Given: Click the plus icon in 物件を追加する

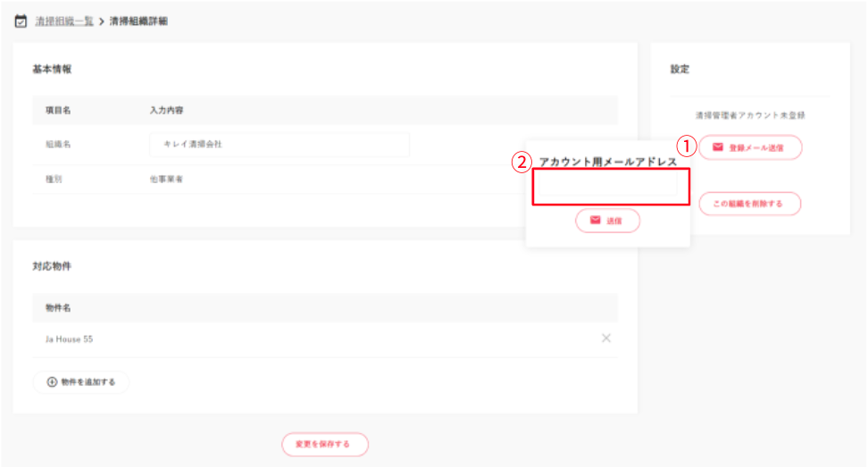Looking at the screenshot, I should tap(52, 382).
